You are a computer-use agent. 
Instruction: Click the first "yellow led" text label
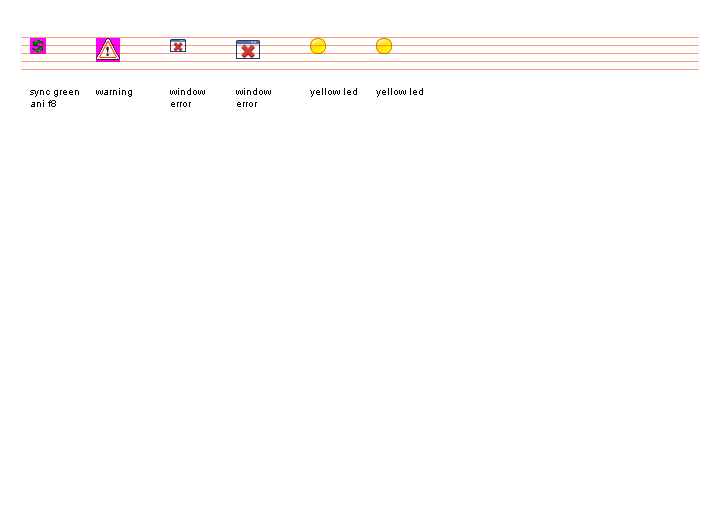tap(333, 92)
